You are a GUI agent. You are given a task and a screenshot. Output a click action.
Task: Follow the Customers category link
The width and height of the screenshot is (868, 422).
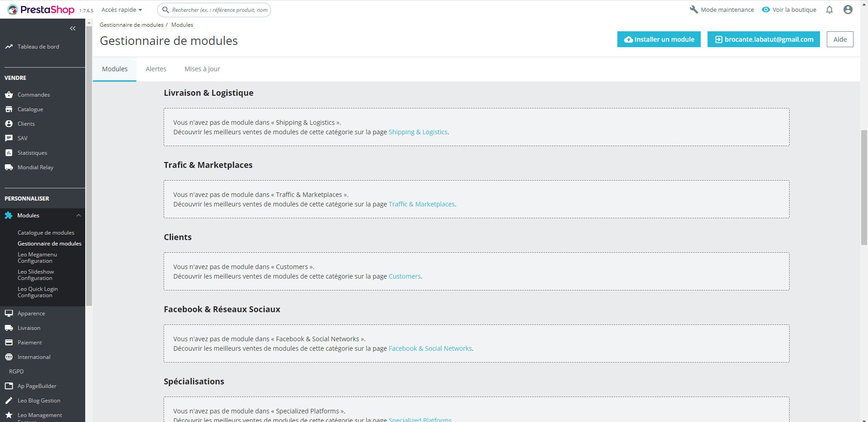click(405, 276)
